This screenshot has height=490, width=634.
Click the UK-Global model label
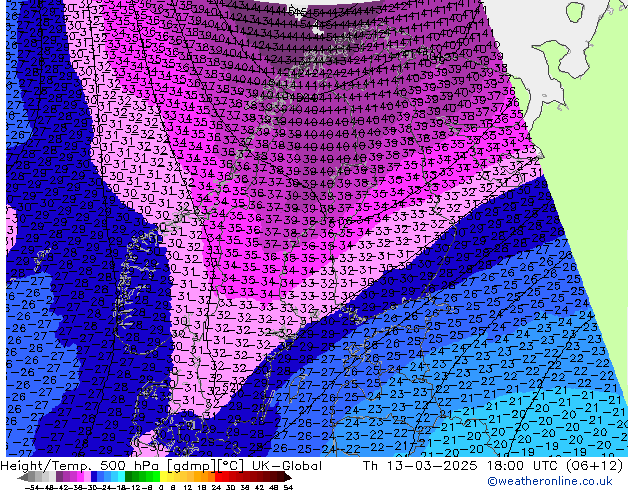pos(287,466)
